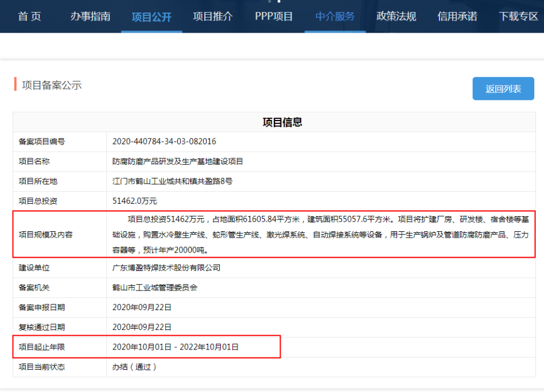The height and width of the screenshot is (392, 544).
Task: Open the 下载专区 menu item
Action: click(516, 17)
